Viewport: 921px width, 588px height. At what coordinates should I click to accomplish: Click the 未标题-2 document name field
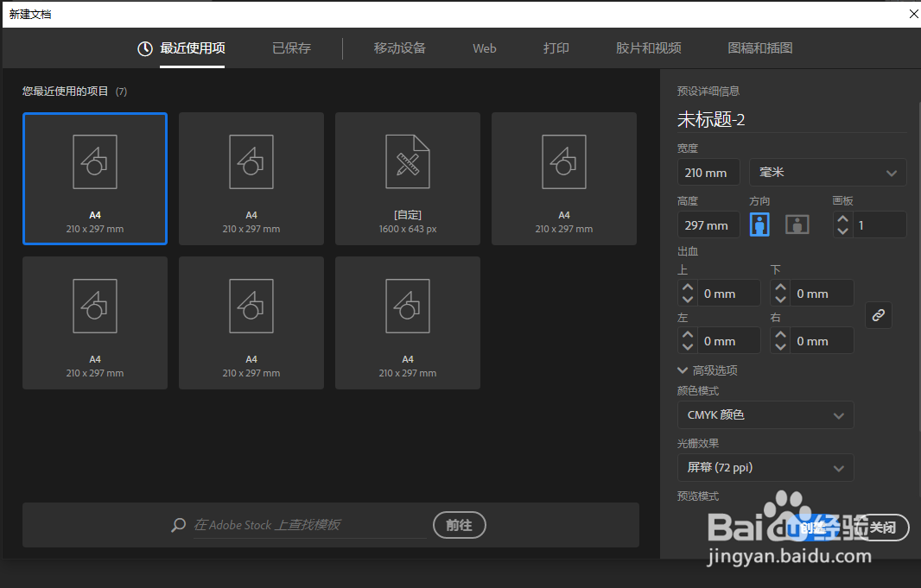point(791,120)
